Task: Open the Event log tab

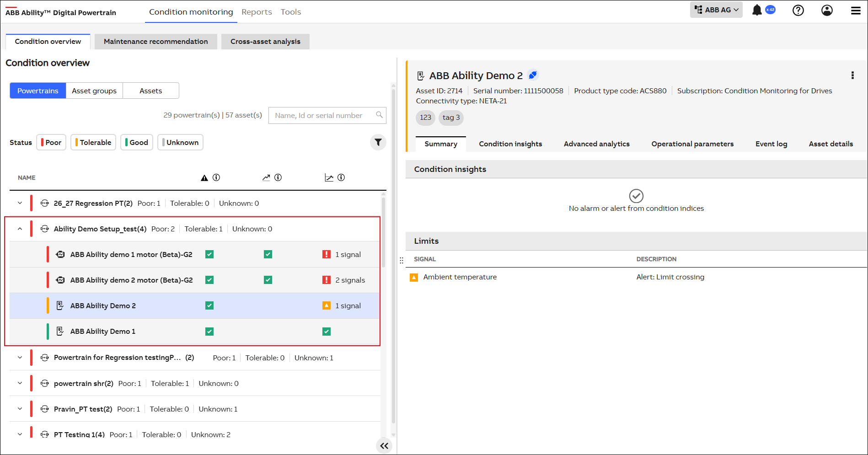Action: click(771, 144)
